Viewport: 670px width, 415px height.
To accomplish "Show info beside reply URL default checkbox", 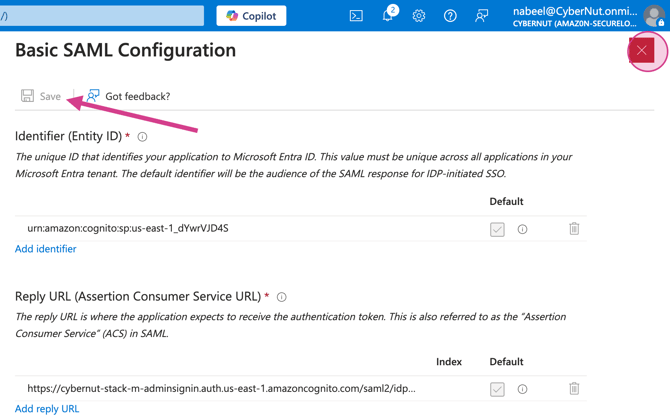I will pyautogui.click(x=522, y=389).
